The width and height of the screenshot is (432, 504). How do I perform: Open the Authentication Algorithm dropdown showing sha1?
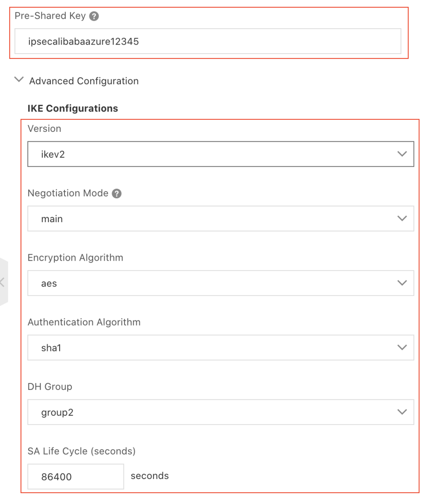coord(220,348)
